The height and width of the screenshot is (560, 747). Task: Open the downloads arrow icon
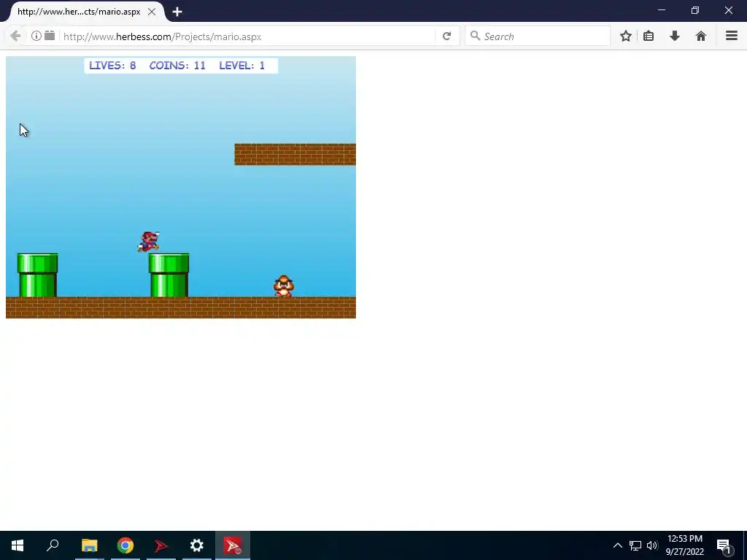tap(675, 36)
